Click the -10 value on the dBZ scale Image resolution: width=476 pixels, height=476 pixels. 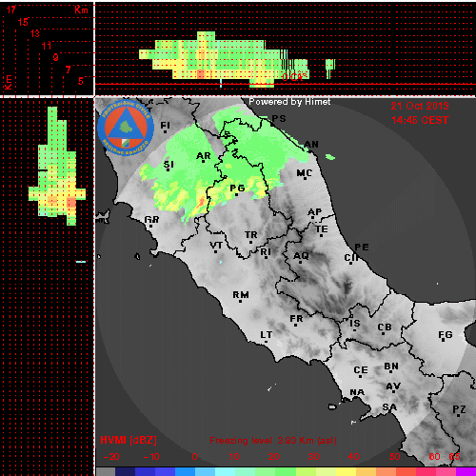pyautogui.click(x=151, y=457)
